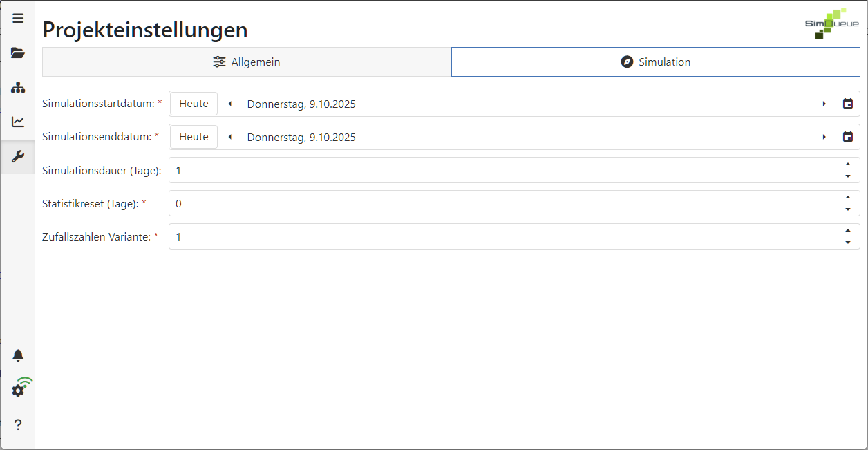Open the model hierarchy diagram icon
The width and height of the screenshot is (868, 450).
18,88
